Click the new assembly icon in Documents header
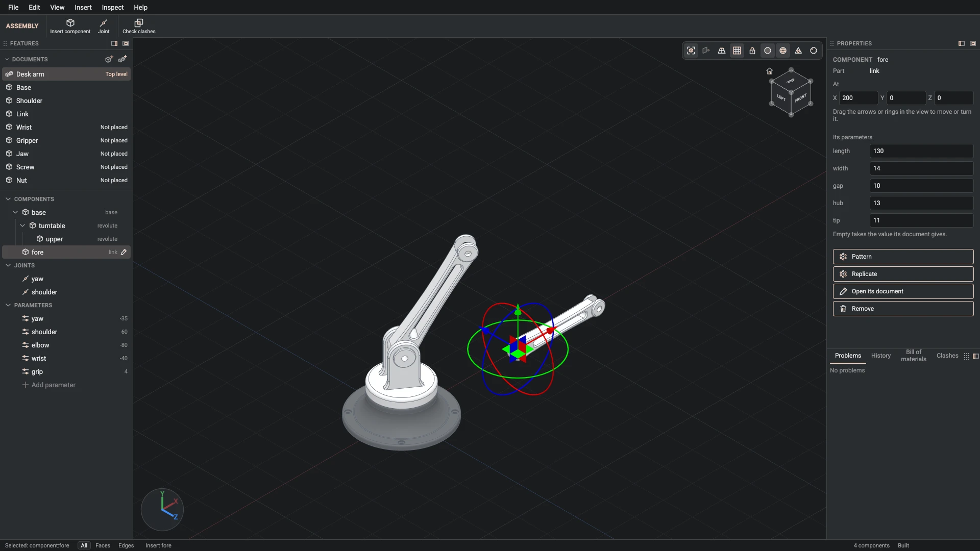Viewport: 980px width, 551px height. pos(122,59)
